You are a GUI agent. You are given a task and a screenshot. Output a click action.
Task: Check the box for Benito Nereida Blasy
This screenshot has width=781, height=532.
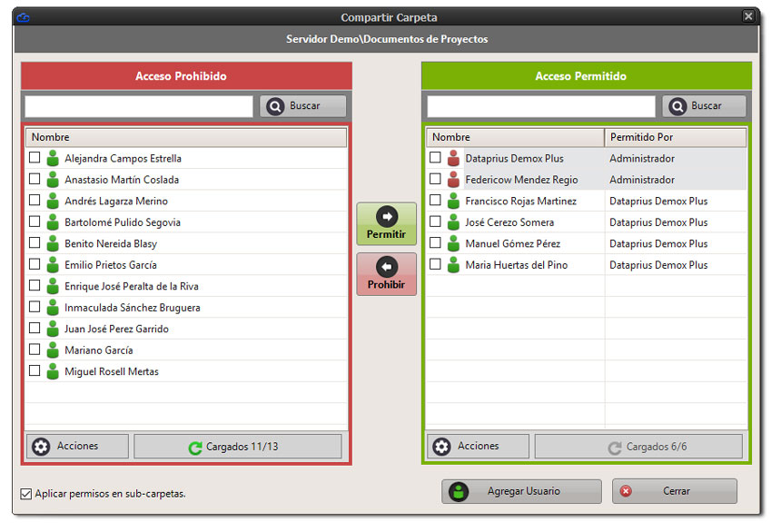tap(35, 242)
